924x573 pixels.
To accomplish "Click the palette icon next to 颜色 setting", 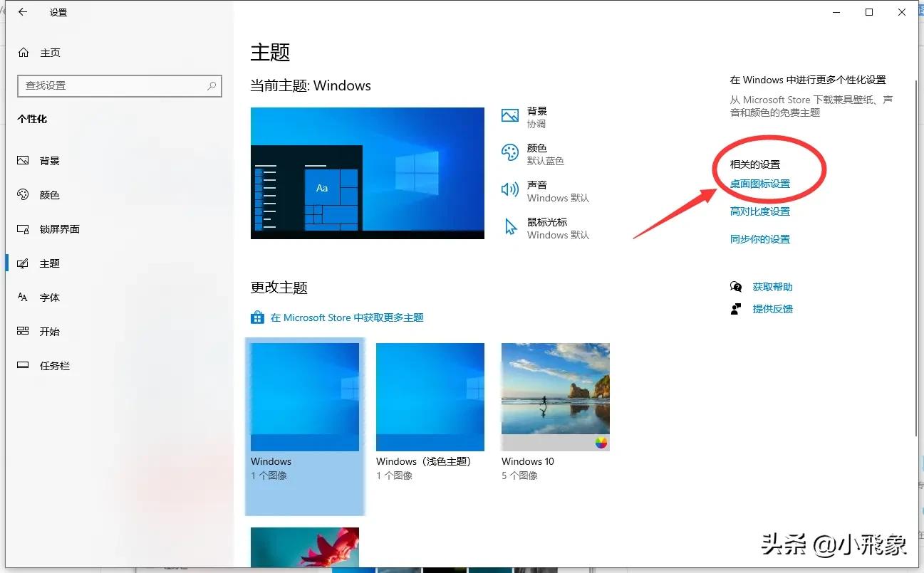I will (509, 153).
